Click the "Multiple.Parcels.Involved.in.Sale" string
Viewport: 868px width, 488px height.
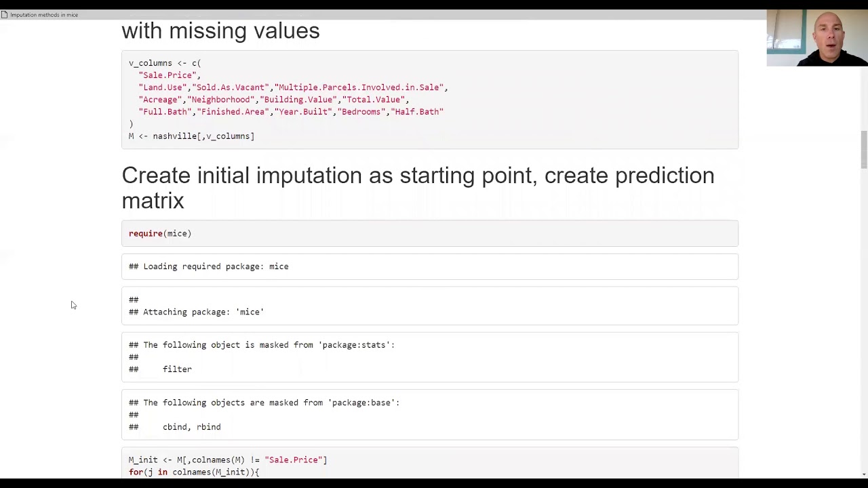point(359,87)
